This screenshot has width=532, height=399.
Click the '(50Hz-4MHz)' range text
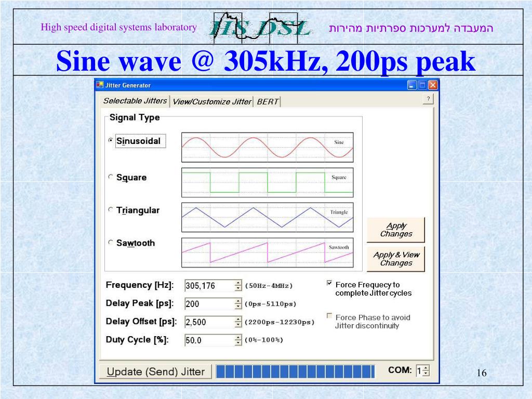coord(269,286)
